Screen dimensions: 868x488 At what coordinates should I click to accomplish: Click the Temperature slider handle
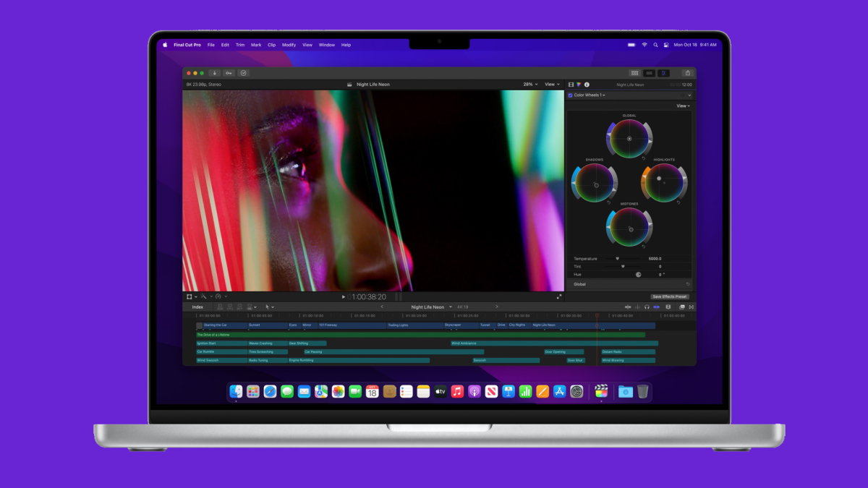[617, 258]
